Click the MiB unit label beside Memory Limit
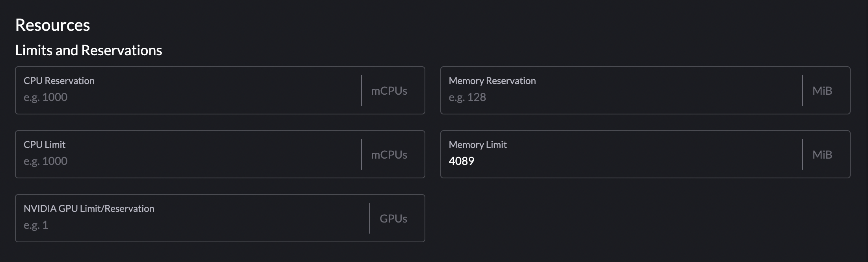 pyautogui.click(x=822, y=154)
